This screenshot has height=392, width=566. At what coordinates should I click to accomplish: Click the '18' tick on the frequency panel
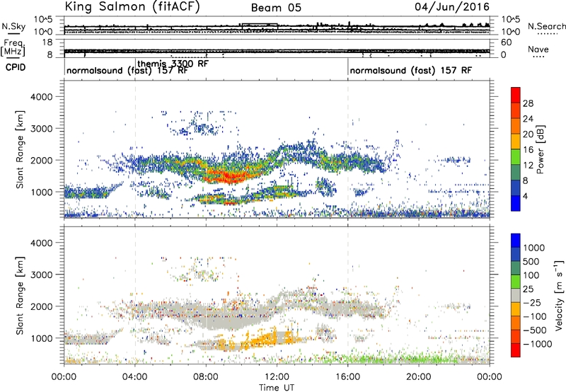[47, 42]
